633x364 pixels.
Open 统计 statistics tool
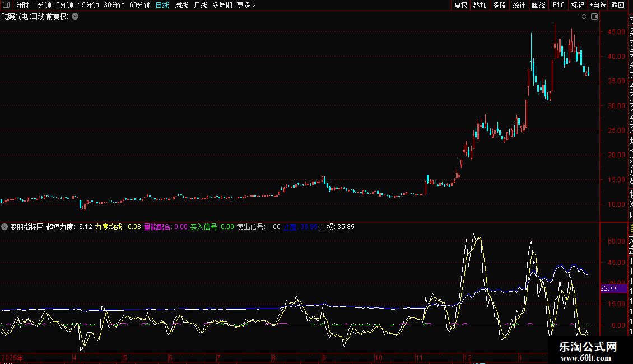point(519,5)
